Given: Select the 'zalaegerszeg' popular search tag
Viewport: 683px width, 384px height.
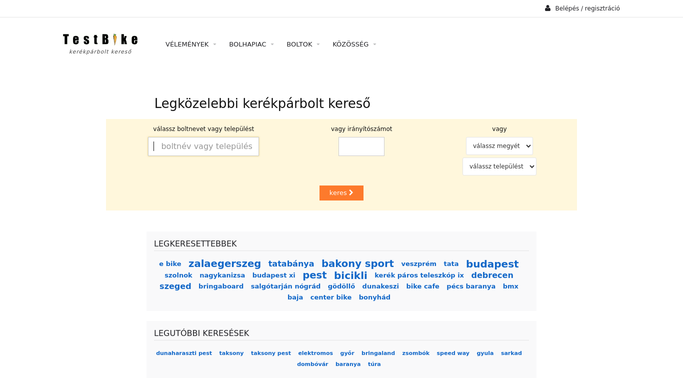Looking at the screenshot, I should 224,263.
